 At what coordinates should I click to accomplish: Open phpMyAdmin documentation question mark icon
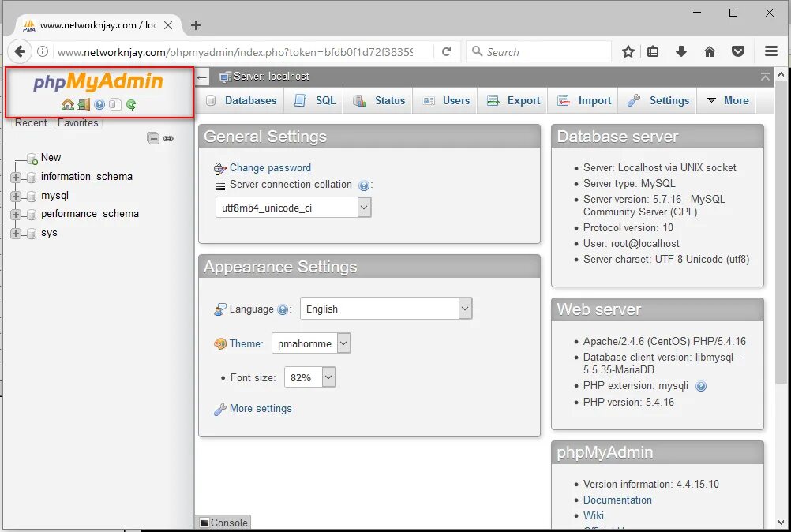99,103
